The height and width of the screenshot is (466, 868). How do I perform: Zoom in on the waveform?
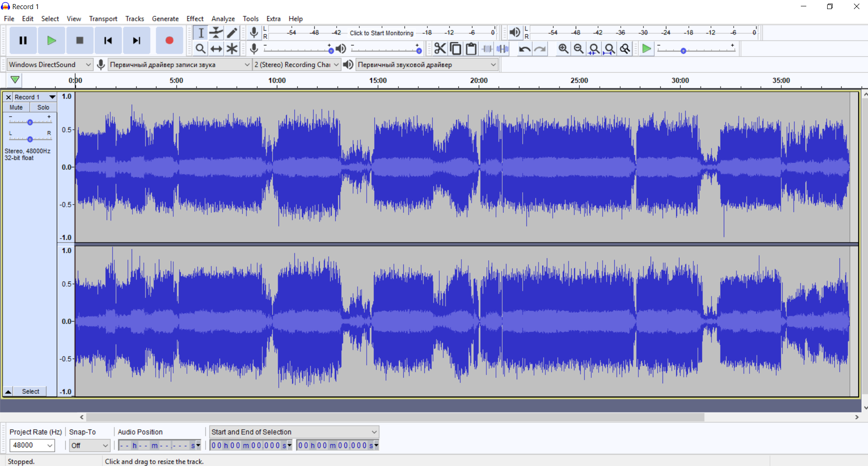(563, 49)
